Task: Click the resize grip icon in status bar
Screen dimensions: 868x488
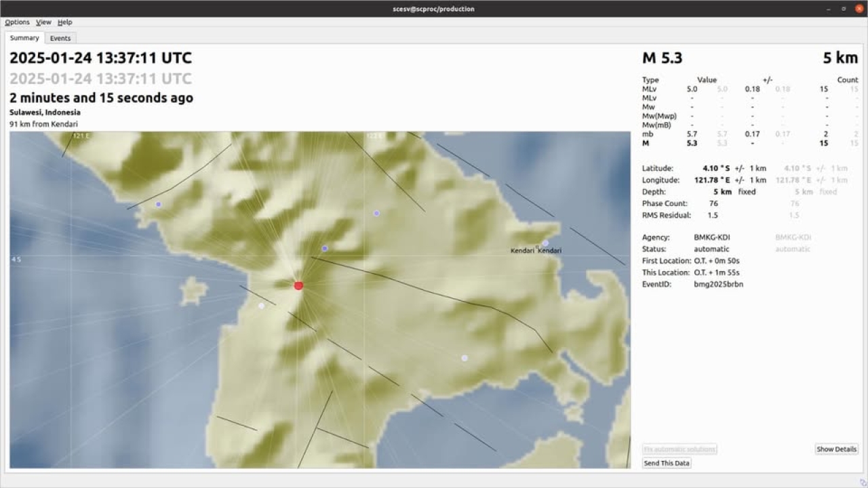Action: click(x=863, y=483)
